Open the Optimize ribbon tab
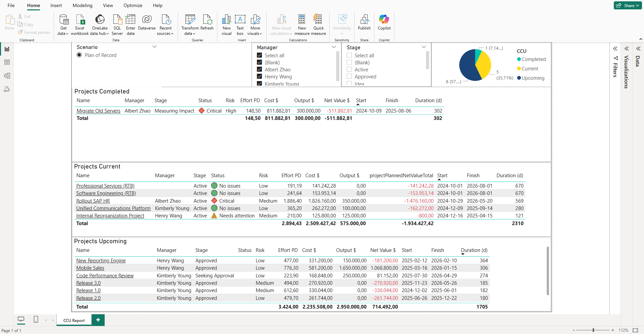Viewport: 644px width, 334px height. click(x=133, y=5)
